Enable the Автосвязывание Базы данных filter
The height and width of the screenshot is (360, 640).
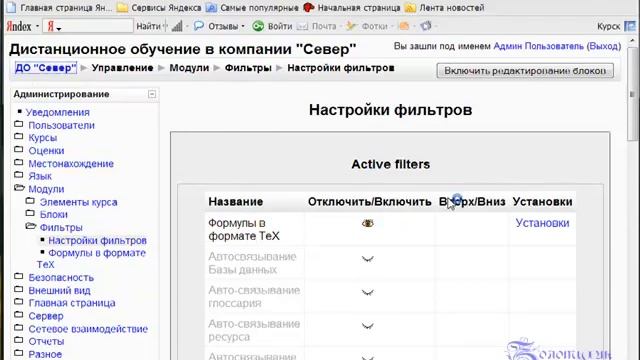tap(368, 259)
